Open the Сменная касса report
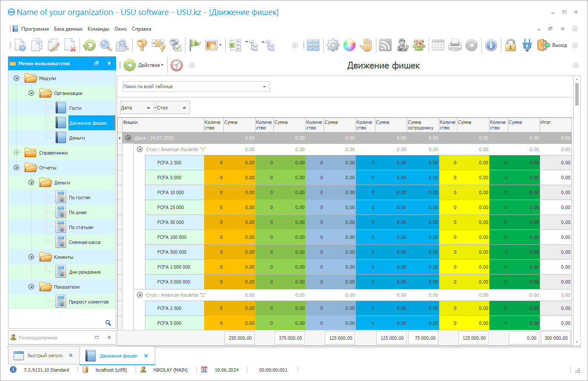 pyautogui.click(x=85, y=242)
